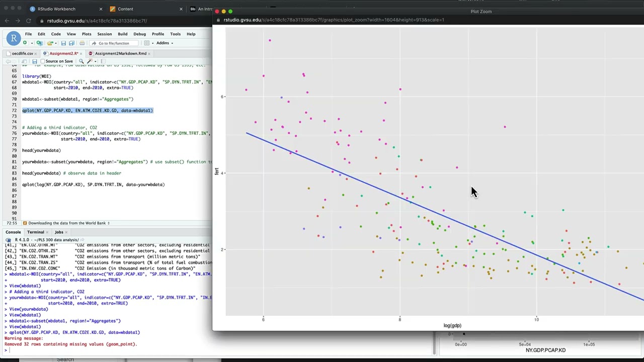Open the Profile menu

158,34
